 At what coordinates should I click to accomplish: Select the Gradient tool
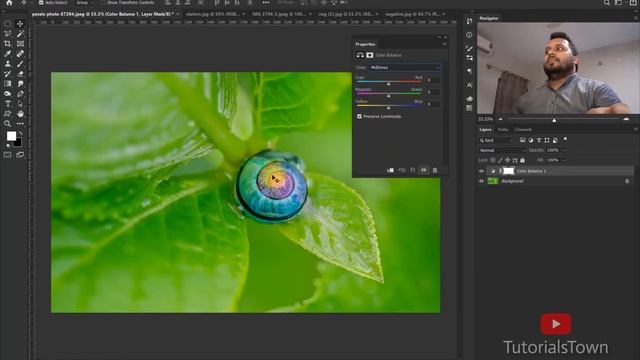click(x=7, y=84)
